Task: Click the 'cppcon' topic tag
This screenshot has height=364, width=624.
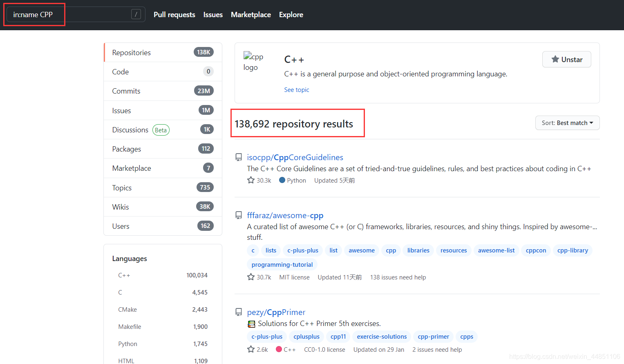Action: 536,250
